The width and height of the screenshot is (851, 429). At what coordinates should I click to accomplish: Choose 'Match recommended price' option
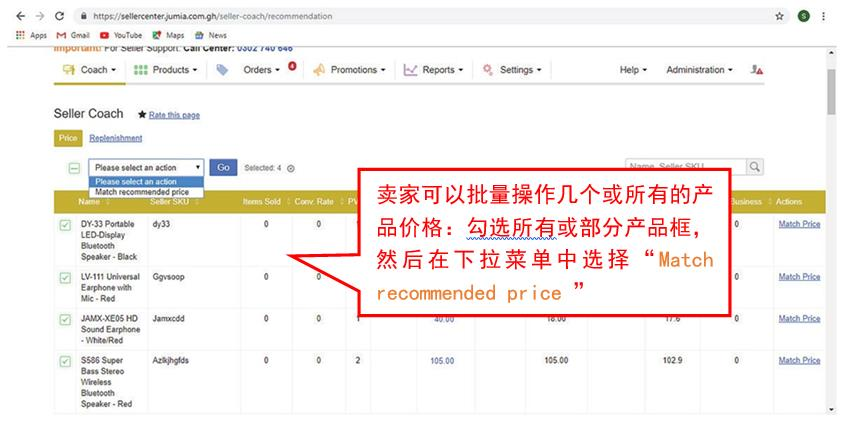pos(146,192)
